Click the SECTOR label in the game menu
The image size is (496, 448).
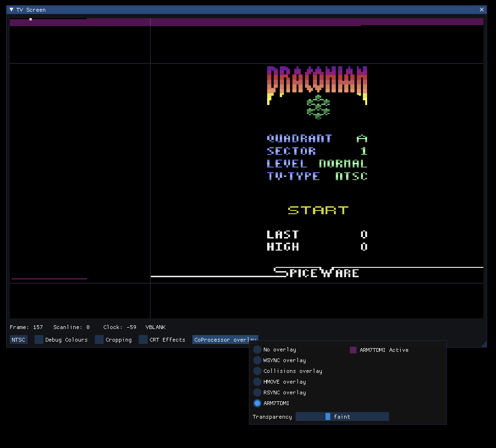[x=291, y=151]
